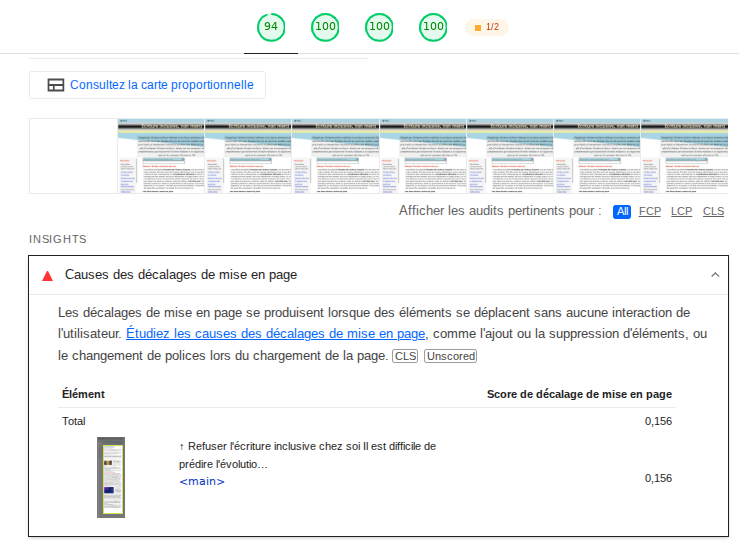Image resolution: width=739 pixels, height=545 pixels.
Task: Open the main element screenshot thumbnail
Action: 111,478
